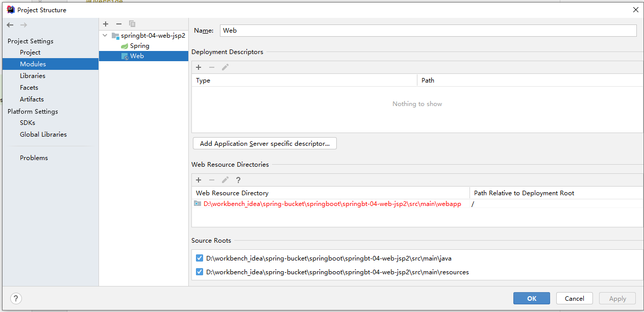This screenshot has width=644, height=312.
Task: Click the Name input field
Action: click(x=428, y=31)
